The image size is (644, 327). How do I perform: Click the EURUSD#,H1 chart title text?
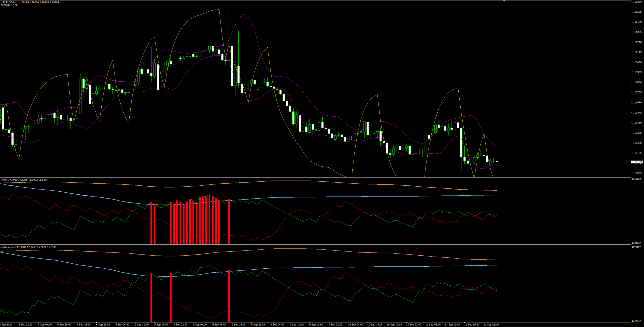point(10,2)
